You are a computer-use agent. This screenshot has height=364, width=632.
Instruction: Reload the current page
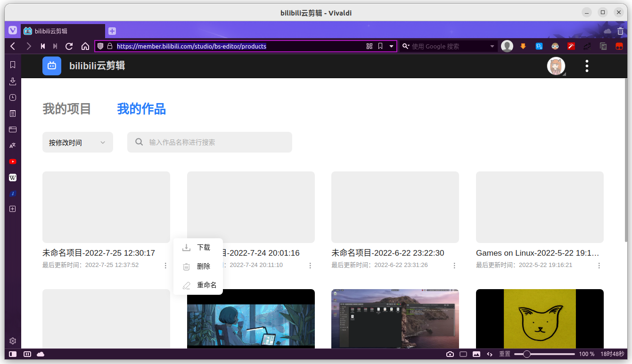(x=69, y=46)
